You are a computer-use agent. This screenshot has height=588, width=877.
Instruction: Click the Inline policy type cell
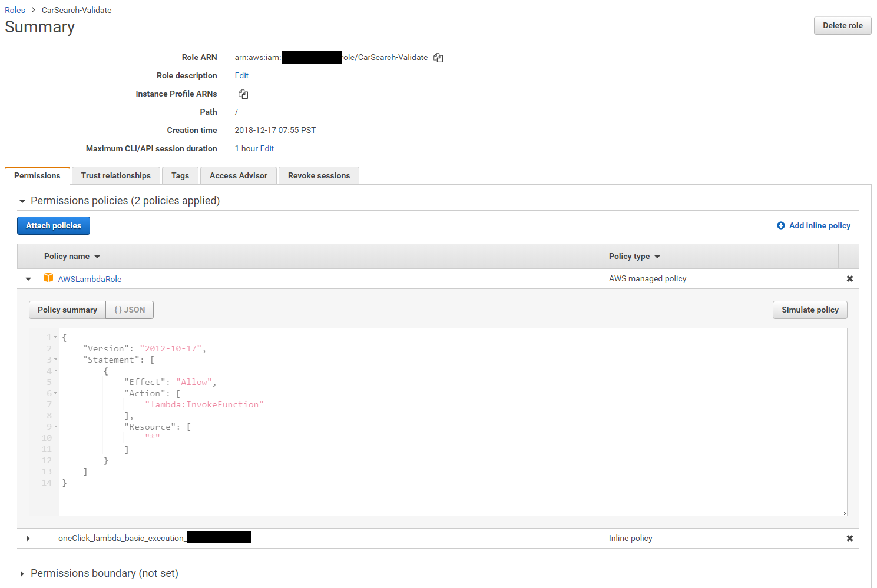630,538
